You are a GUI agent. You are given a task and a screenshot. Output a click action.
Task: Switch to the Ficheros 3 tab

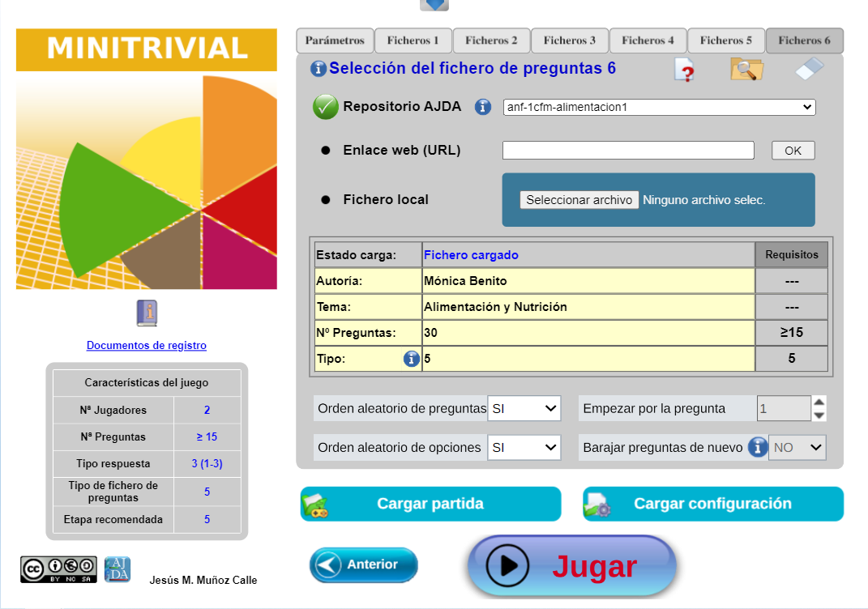tap(569, 40)
